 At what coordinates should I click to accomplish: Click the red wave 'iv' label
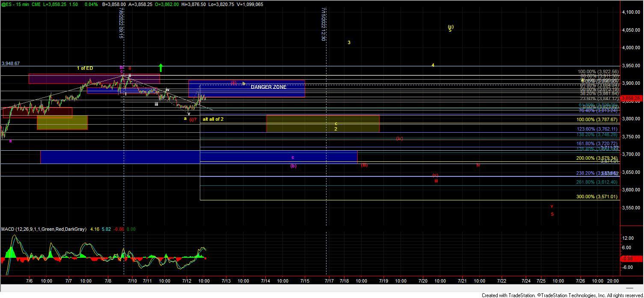coord(478,165)
